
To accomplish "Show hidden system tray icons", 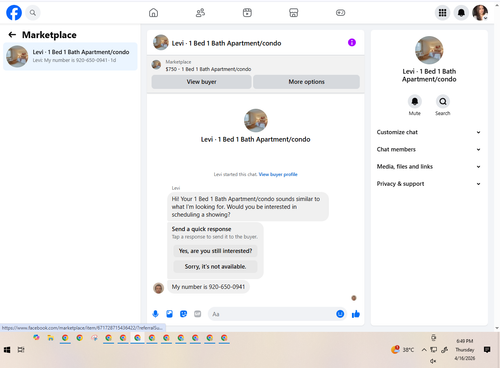I will 424,350.
